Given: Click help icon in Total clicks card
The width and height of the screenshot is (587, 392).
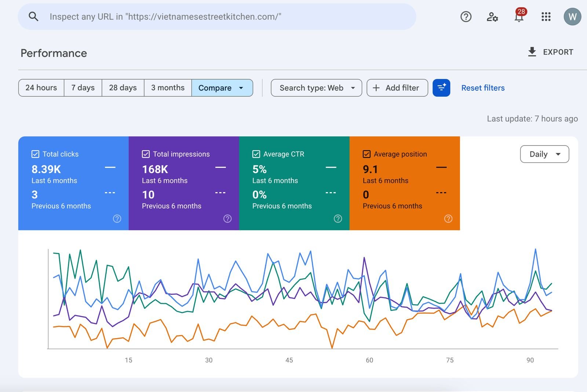Looking at the screenshot, I should 117,219.
